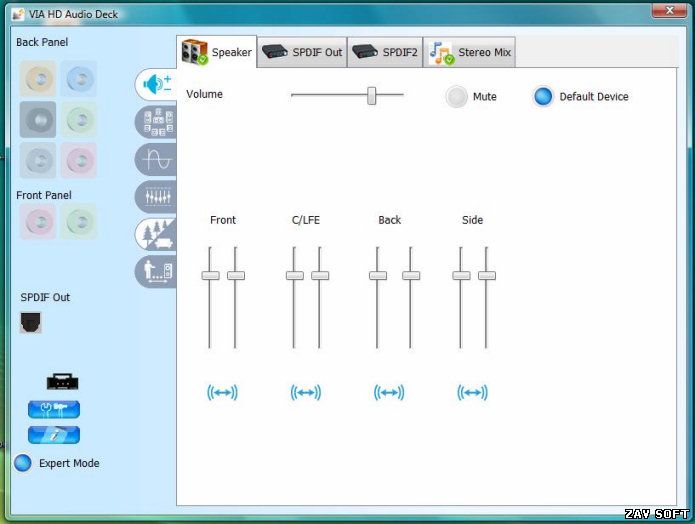The width and height of the screenshot is (695, 524).
Task: Switch to the SPDIF Out tab
Action: pyautogui.click(x=302, y=52)
